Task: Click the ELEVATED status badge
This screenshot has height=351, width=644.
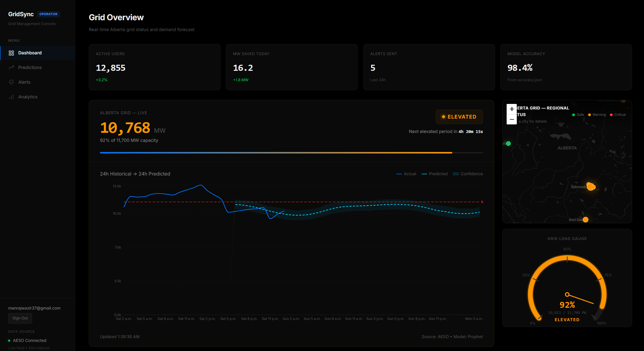Action: coord(459,117)
